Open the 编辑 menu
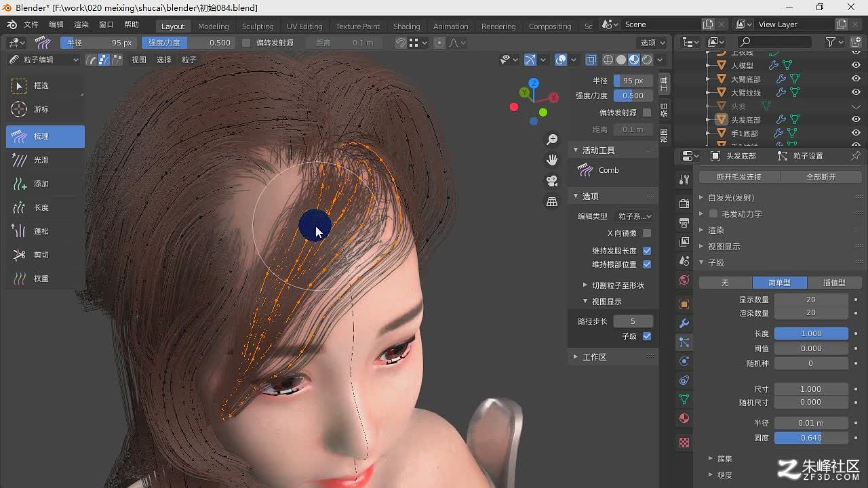 tap(56, 24)
